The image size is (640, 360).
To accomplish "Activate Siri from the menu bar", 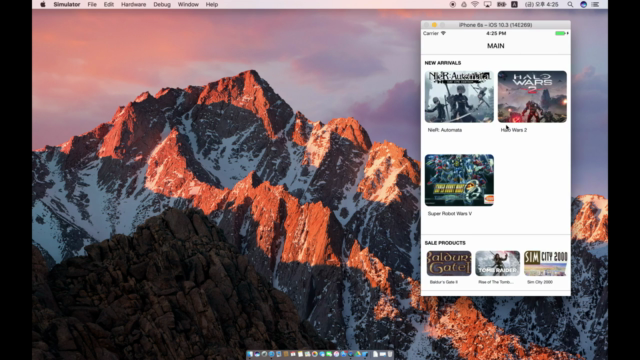I will tap(583, 4).
